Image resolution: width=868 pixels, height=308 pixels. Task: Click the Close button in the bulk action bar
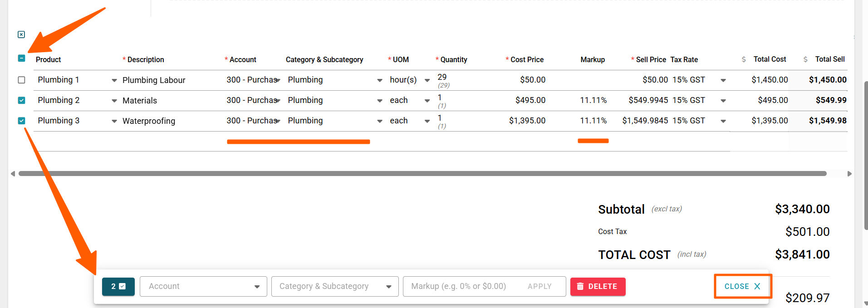[x=742, y=286]
